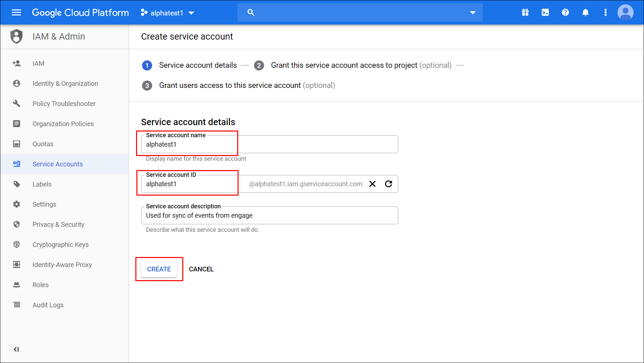This screenshot has height=363, width=644.
Task: Open Cloud Shell terminal icon
Action: (x=545, y=13)
